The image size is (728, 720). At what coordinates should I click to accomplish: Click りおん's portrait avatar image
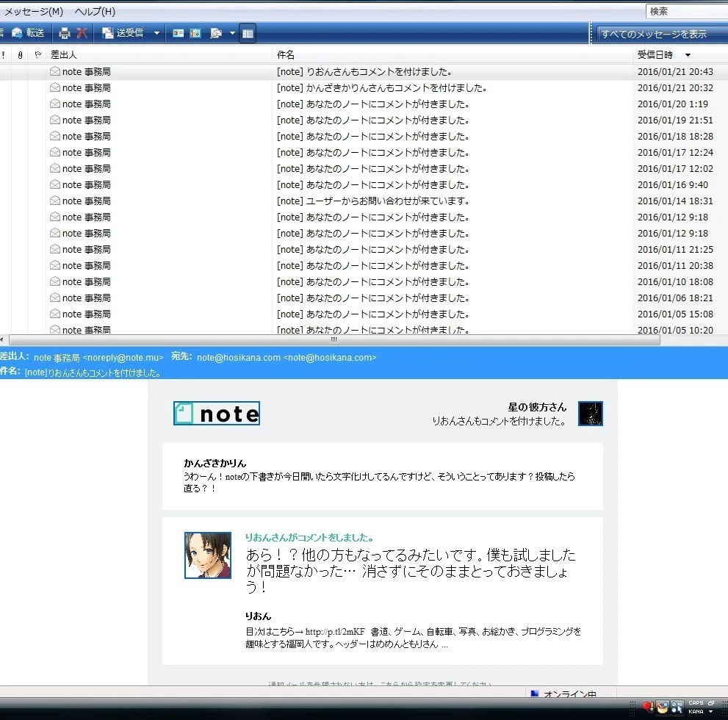pos(208,555)
